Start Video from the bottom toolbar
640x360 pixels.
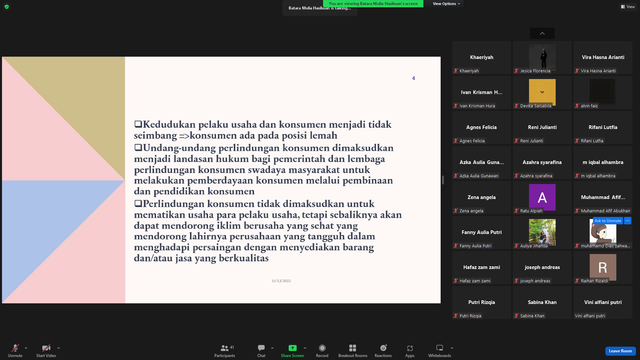(46, 350)
